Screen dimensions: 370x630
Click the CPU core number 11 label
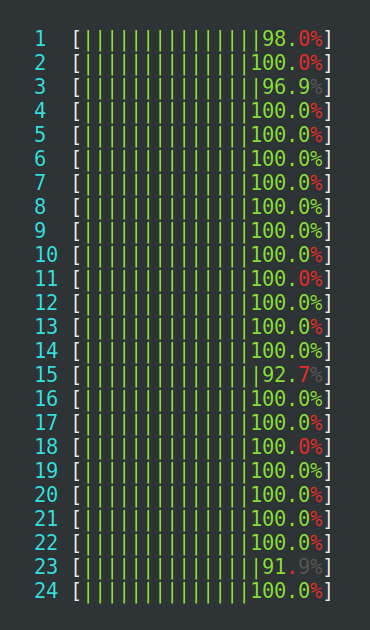click(x=46, y=279)
